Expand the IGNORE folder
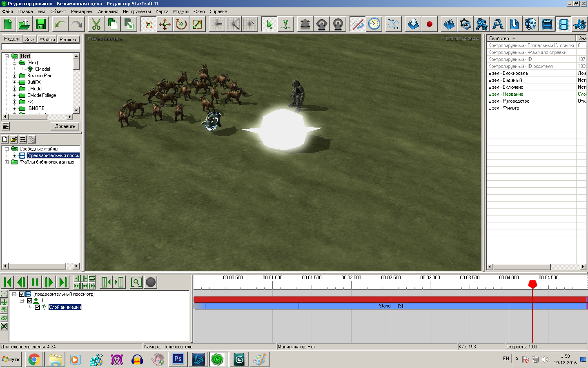This screenshot has width=588, height=368. (x=14, y=108)
